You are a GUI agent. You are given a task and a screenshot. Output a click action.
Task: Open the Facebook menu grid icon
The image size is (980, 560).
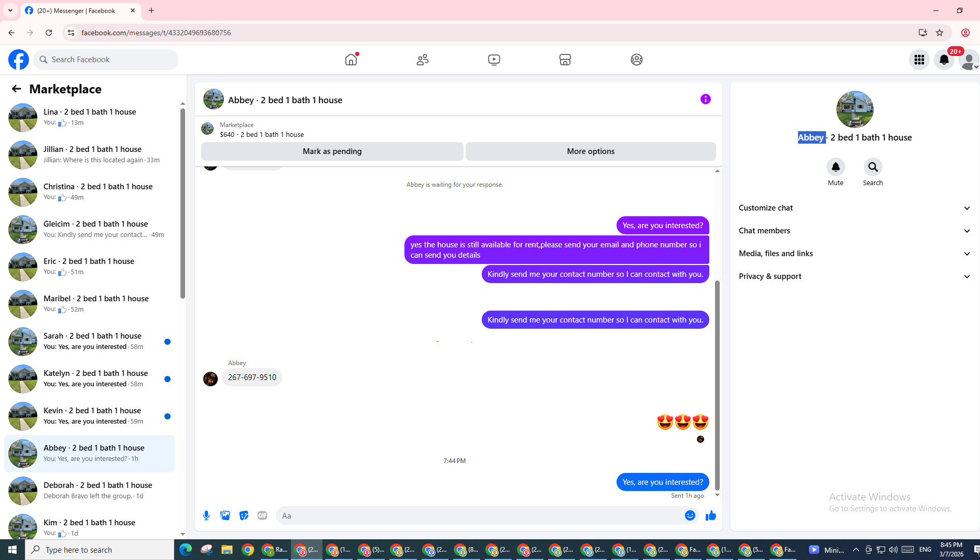pyautogui.click(x=919, y=60)
